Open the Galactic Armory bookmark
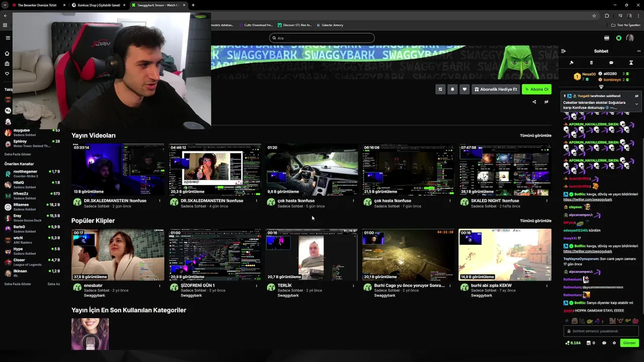 pyautogui.click(x=330, y=25)
